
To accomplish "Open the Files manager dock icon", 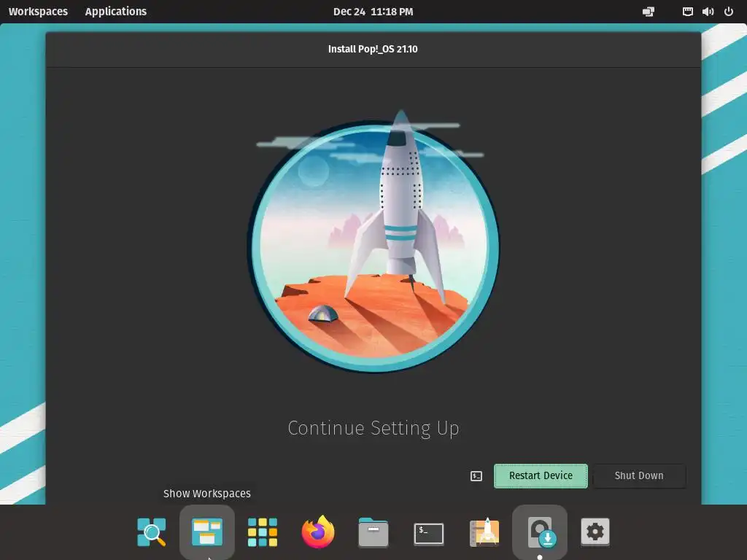I will point(373,532).
